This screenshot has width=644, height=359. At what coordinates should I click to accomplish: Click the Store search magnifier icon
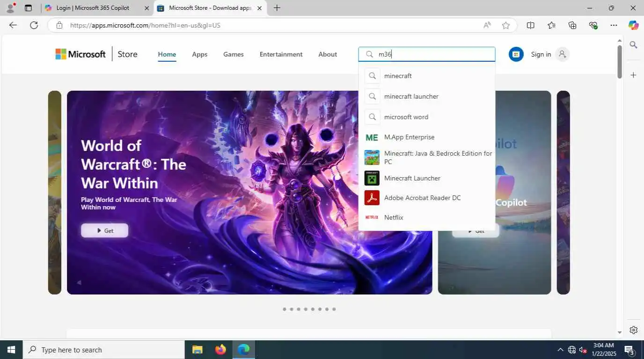370,54
